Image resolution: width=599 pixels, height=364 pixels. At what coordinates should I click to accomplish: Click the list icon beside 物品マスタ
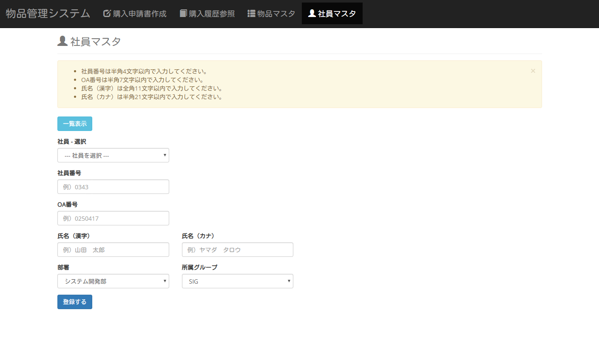(x=251, y=14)
